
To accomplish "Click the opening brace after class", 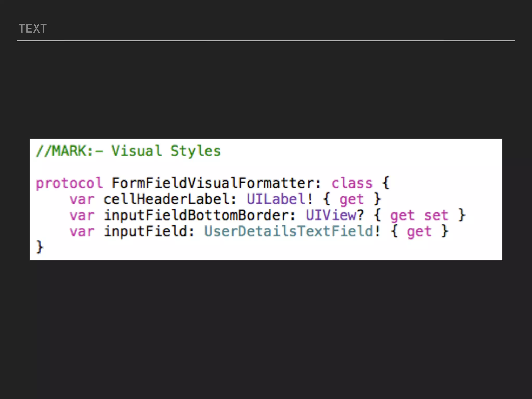I will 386,183.
